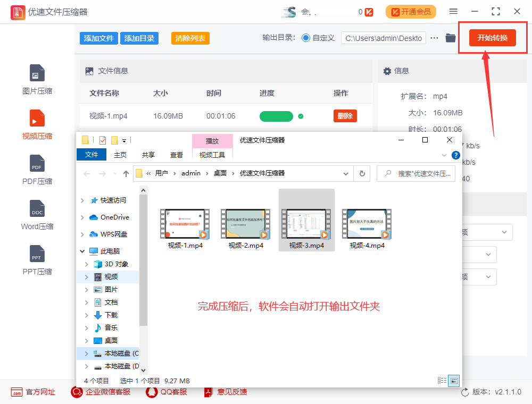Expand 下载 tree node
This screenshot has width=532, height=404.
pyautogui.click(x=86, y=315)
